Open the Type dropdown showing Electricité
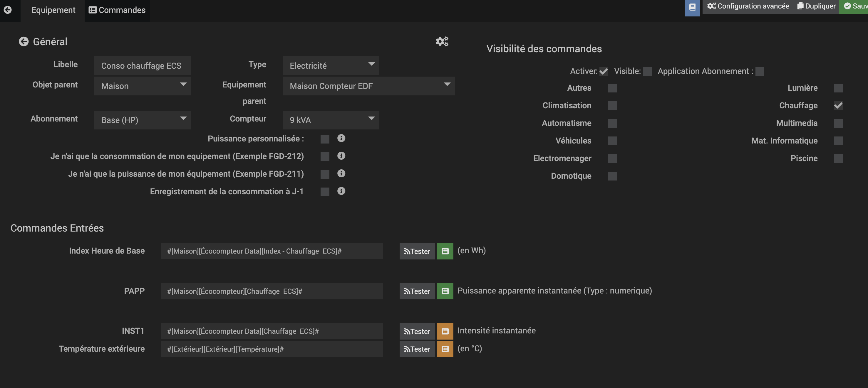Screen dimensions: 868x388 tap(331, 66)
